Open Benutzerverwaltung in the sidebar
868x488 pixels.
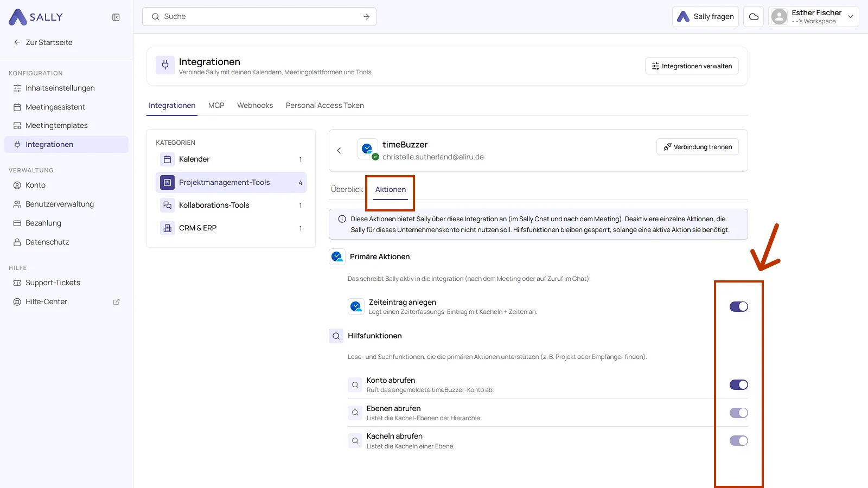[x=66, y=204]
